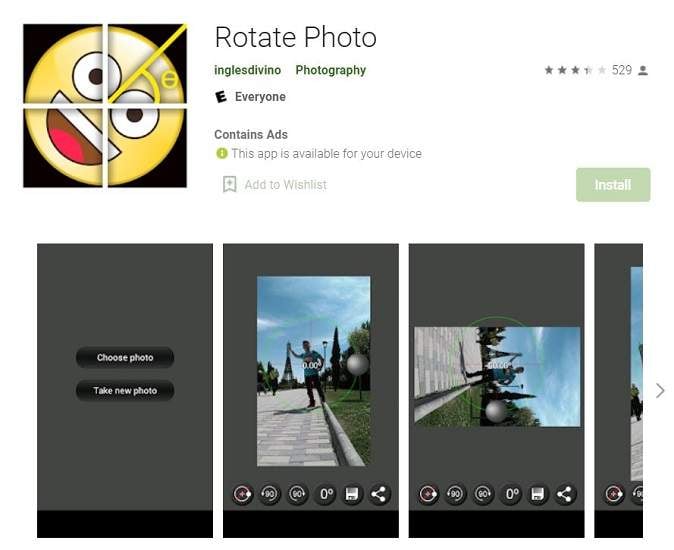Click red flip icon in second screenshot
The height and width of the screenshot is (550, 674).
tap(242, 494)
